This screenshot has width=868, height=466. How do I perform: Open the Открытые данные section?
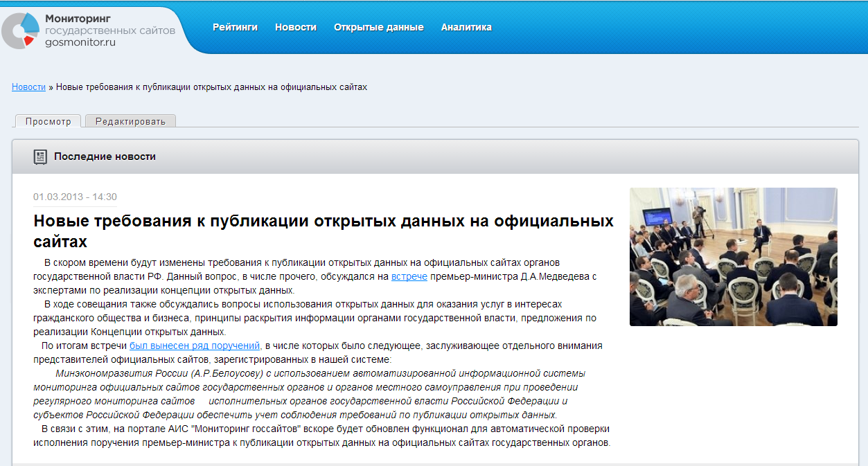pos(378,28)
